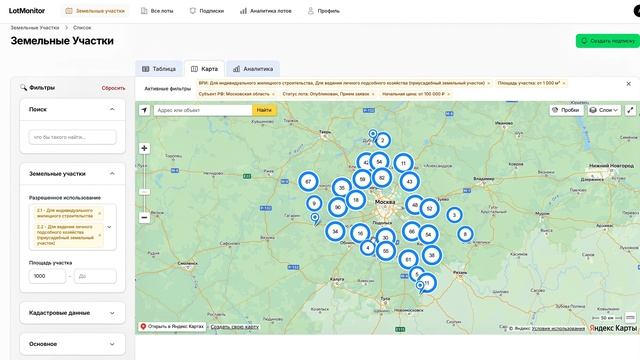Viewport: 640px width, 360px height.
Task: Click the map address search field
Action: [203, 110]
